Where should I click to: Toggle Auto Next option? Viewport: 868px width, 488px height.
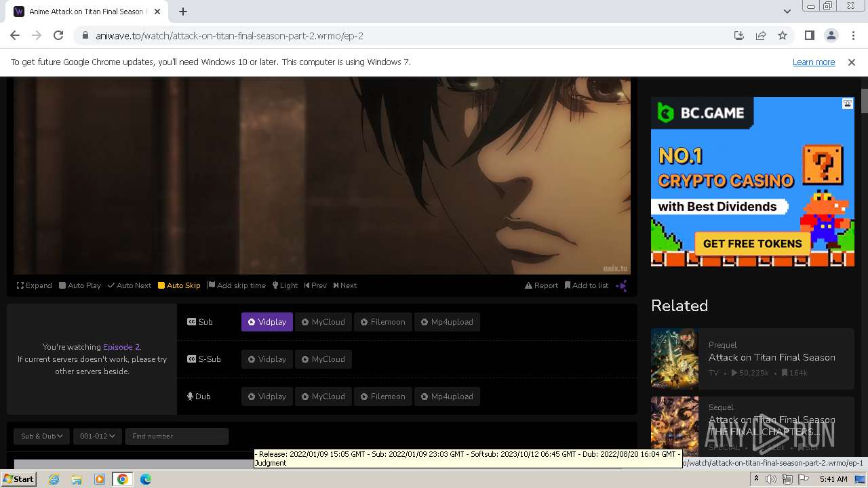point(130,285)
